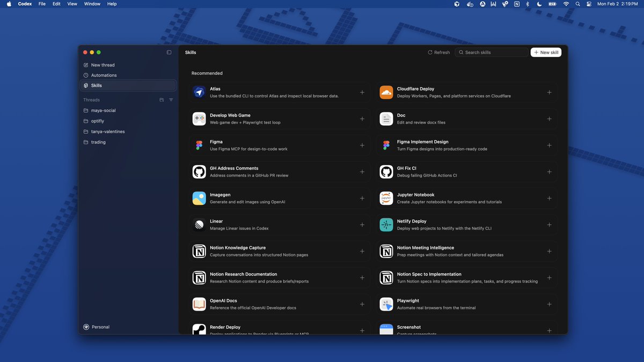Click the Bluetooth icon in menu bar
This screenshot has height=362, width=644.
coord(528,4)
